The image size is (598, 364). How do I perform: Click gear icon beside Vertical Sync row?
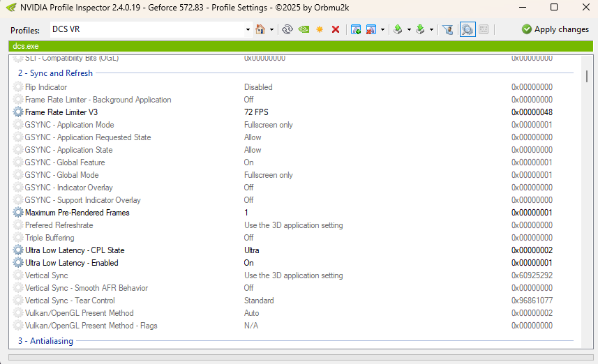(18, 275)
